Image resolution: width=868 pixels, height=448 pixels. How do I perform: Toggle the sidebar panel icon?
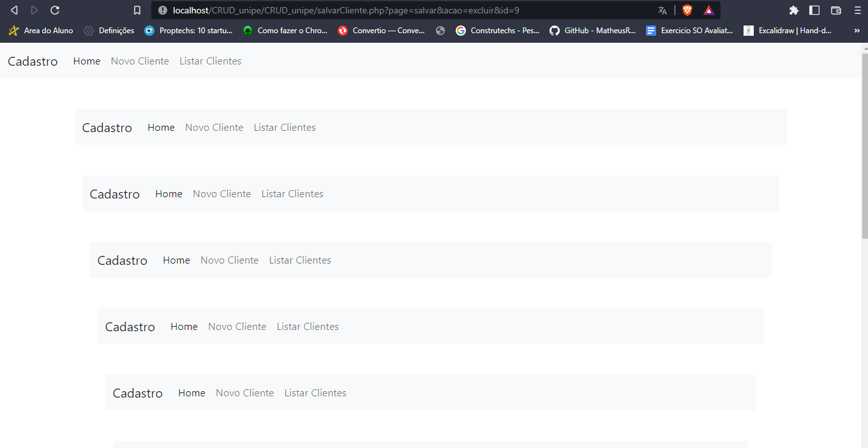pos(815,10)
